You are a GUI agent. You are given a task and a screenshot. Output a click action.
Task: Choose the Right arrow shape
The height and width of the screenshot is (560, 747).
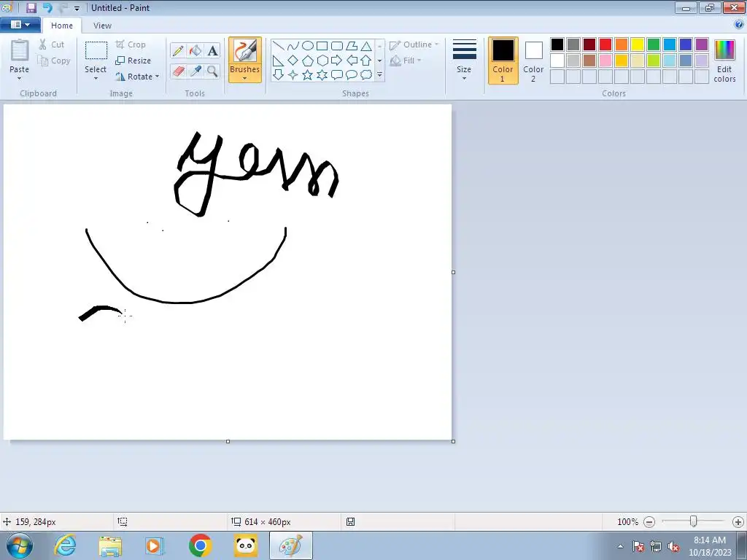(337, 61)
